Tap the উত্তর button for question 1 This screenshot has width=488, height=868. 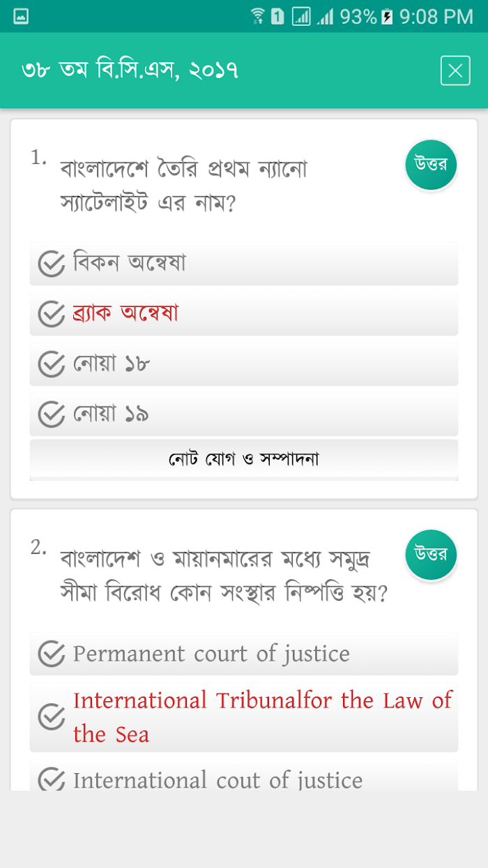(431, 165)
